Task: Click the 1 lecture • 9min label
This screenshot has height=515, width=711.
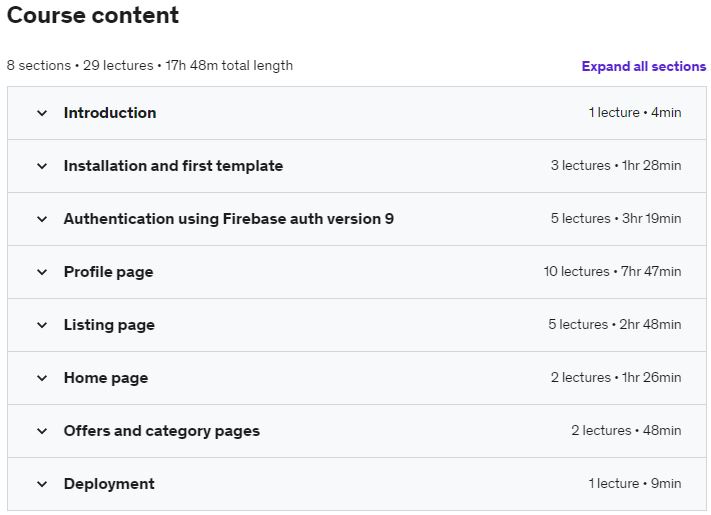Action: [634, 484]
